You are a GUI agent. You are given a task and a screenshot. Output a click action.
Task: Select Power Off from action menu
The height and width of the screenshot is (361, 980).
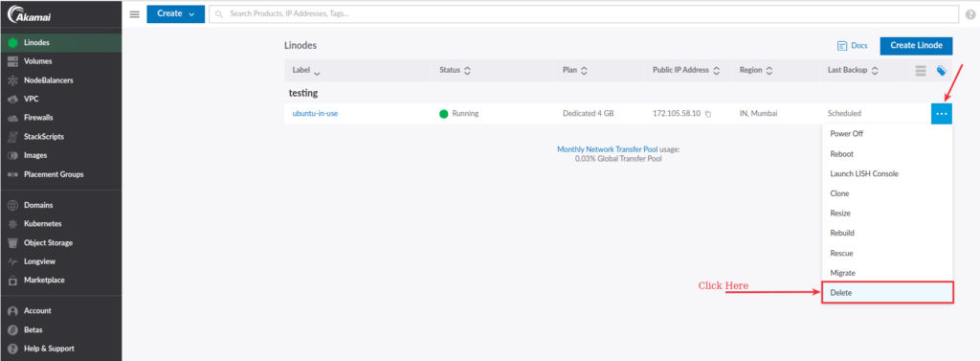[887, 134]
